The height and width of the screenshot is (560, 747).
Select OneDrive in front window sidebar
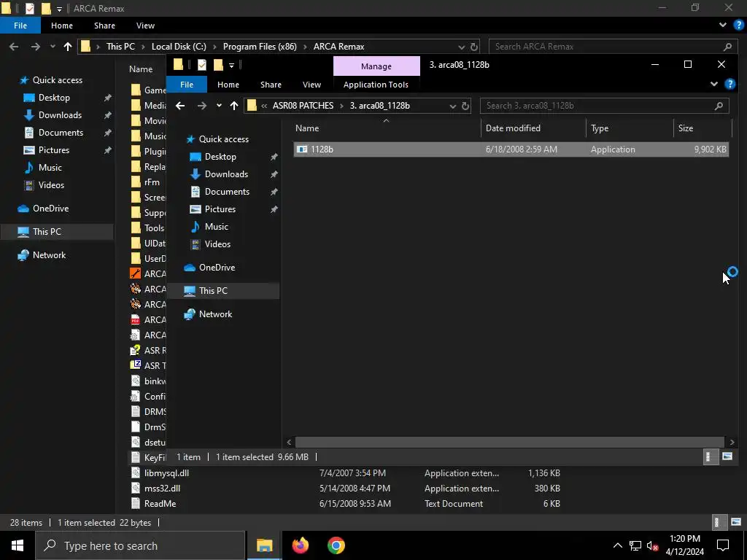217,268
